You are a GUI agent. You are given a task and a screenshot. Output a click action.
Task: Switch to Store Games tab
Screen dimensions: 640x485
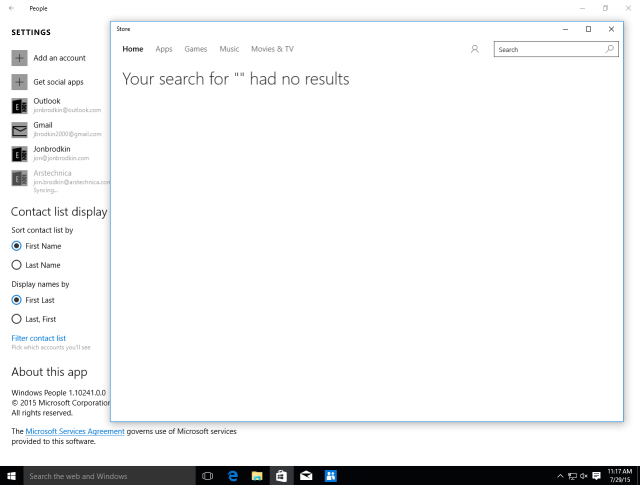pos(196,49)
